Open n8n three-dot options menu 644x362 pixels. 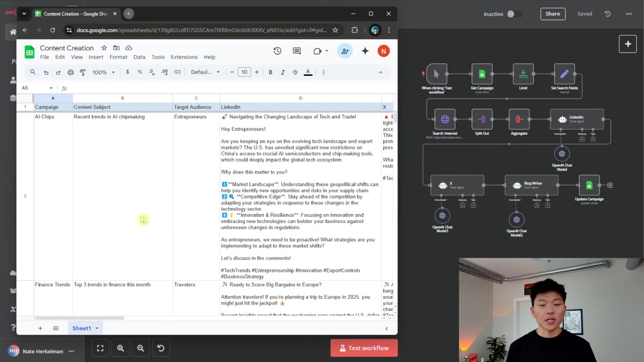click(629, 14)
